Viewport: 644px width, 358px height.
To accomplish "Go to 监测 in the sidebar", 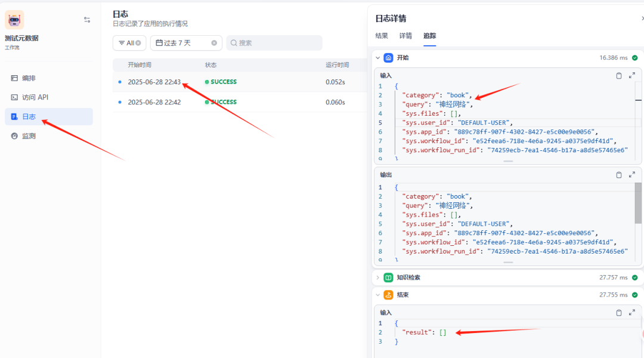I will tap(29, 136).
